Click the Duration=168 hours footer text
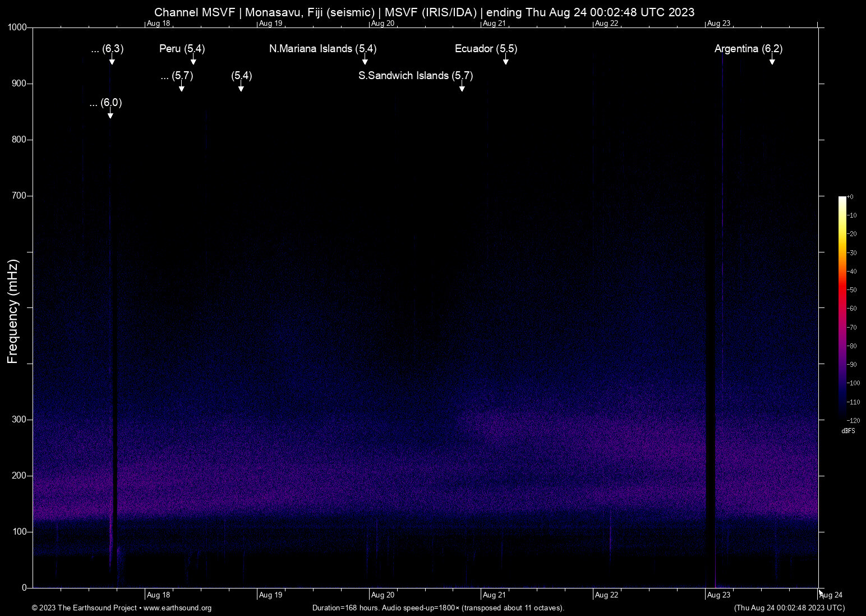 tap(438, 608)
